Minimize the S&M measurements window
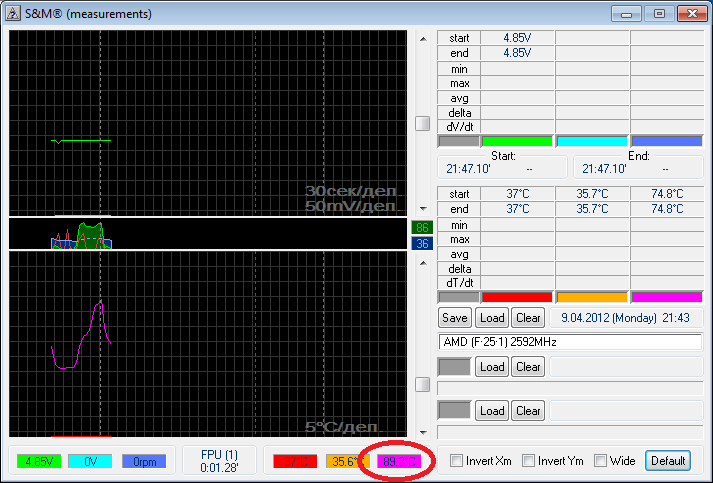Viewport: 713px width, 483px height. coord(626,14)
